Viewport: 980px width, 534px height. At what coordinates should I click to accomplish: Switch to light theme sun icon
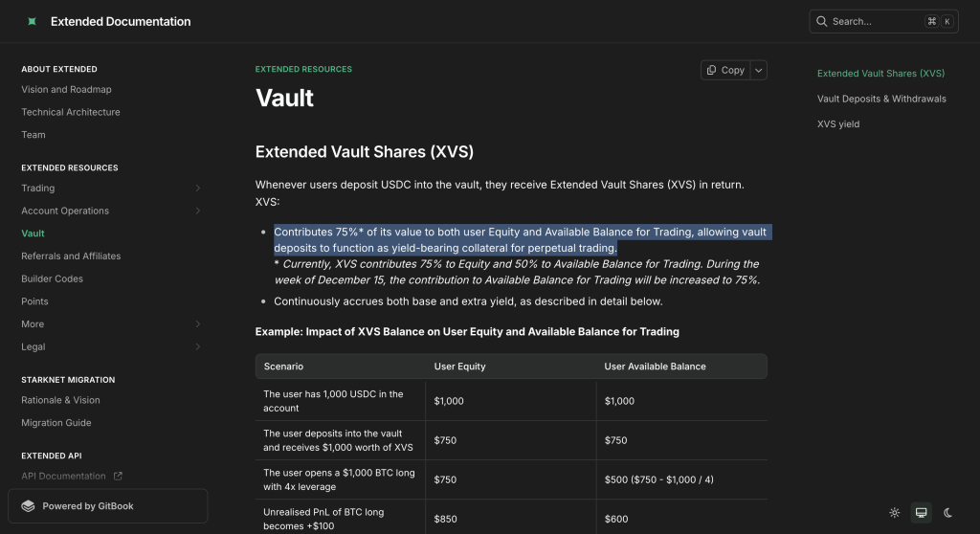tap(895, 513)
